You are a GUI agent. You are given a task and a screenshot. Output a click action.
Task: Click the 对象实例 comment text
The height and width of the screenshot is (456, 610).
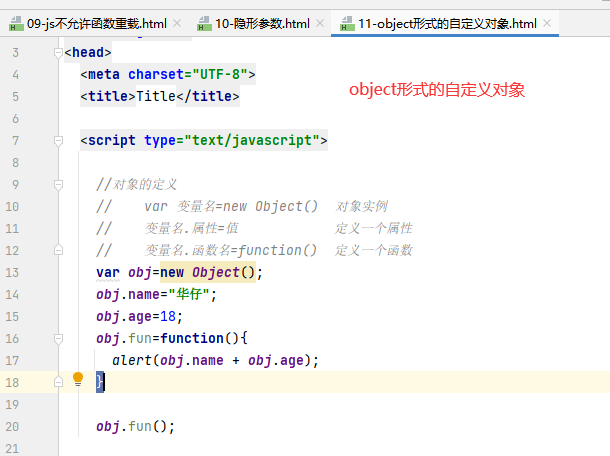[x=362, y=206]
